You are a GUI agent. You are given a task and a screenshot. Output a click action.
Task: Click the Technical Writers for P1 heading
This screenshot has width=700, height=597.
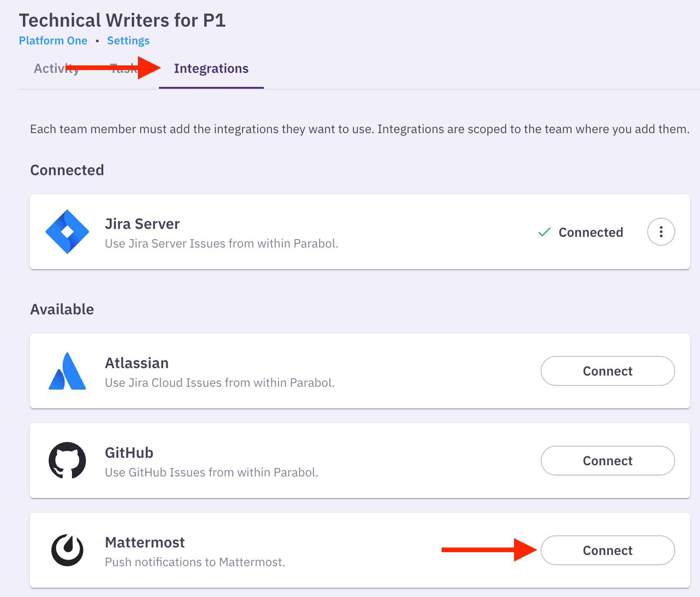click(x=122, y=21)
